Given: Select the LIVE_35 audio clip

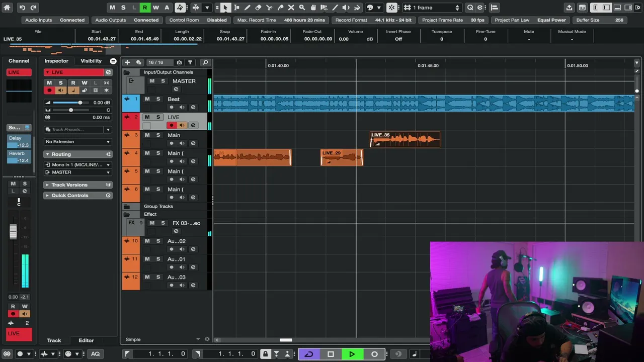Looking at the screenshot, I should click(405, 140).
